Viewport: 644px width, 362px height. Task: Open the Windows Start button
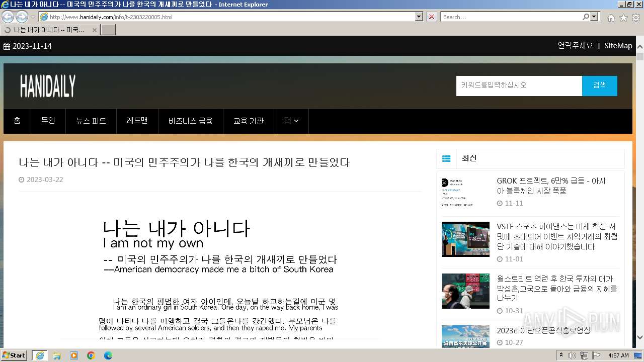pyautogui.click(x=14, y=355)
